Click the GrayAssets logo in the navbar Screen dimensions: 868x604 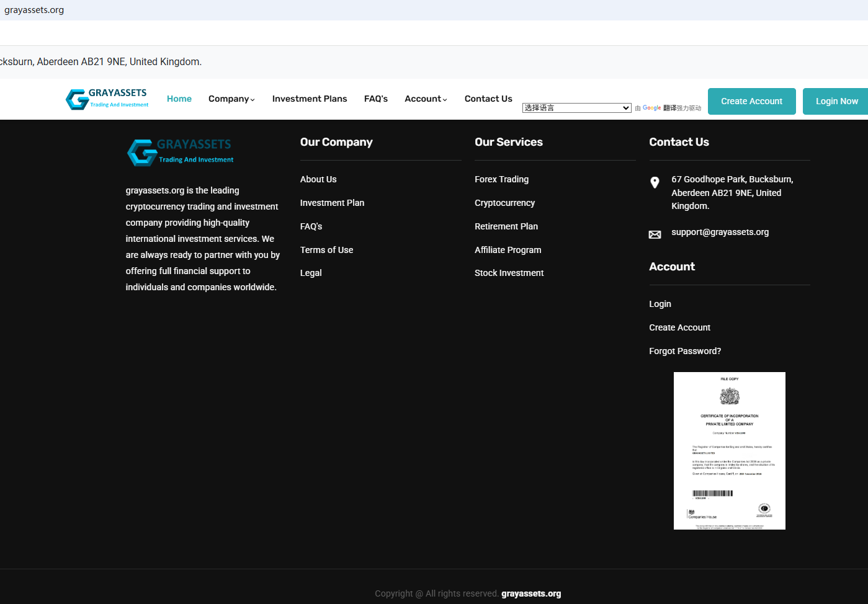coord(107,99)
